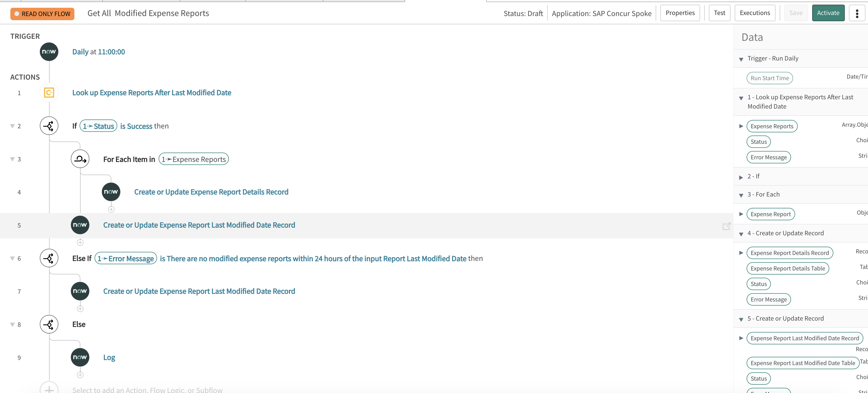Expand the 2 - If data section

741,177
